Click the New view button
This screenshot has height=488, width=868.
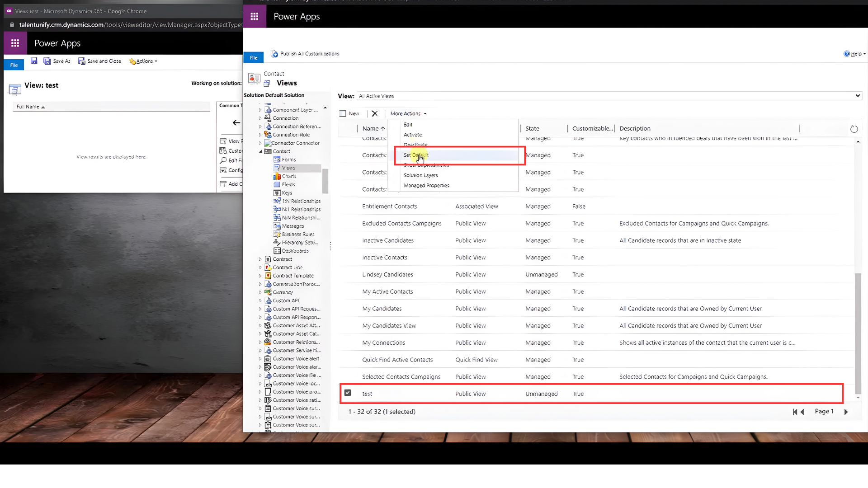click(349, 113)
